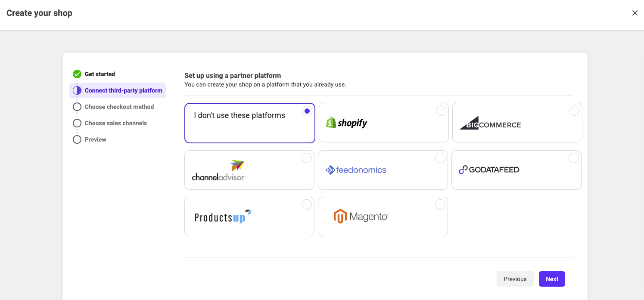Click the green Get started checkmark icon

(77, 74)
